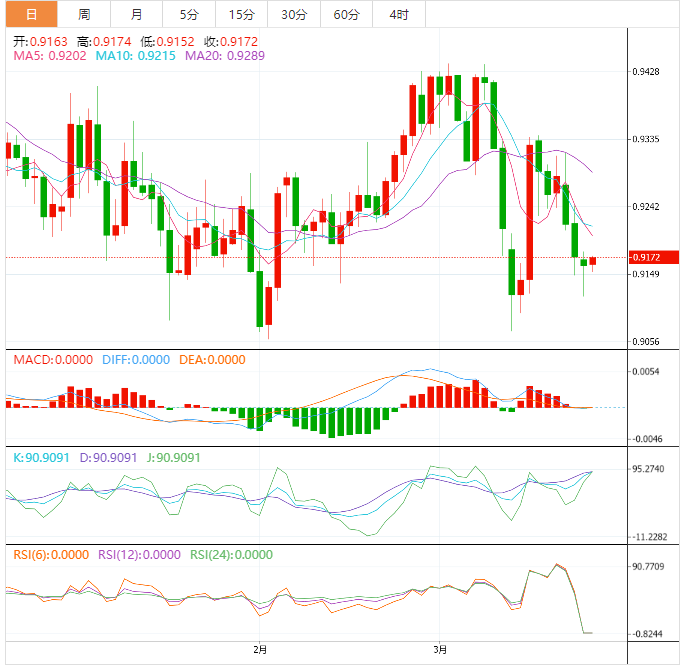Click the RSI(24):0.0000 label
The width and height of the screenshot is (688, 672).
point(231,554)
